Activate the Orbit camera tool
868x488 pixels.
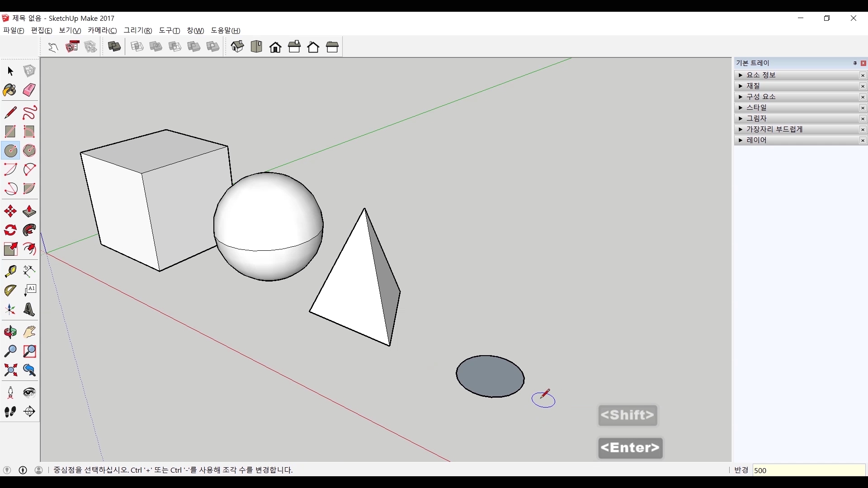(x=10, y=332)
